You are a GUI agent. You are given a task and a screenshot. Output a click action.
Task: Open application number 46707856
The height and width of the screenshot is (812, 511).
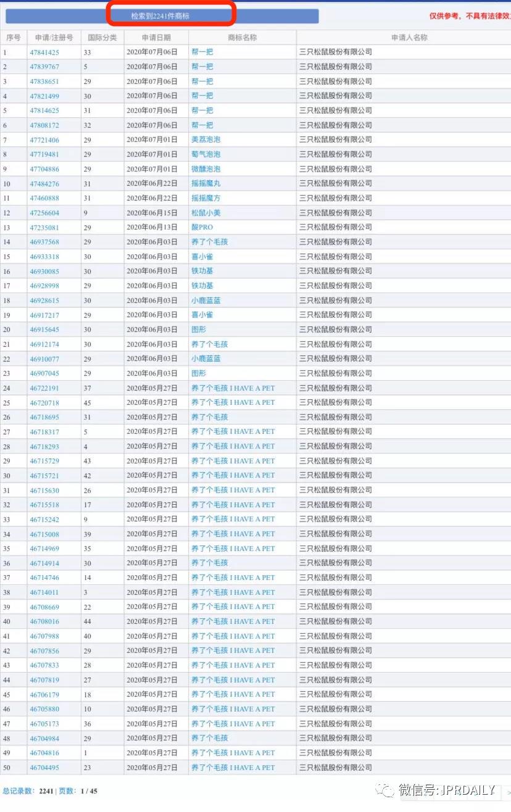tap(44, 651)
